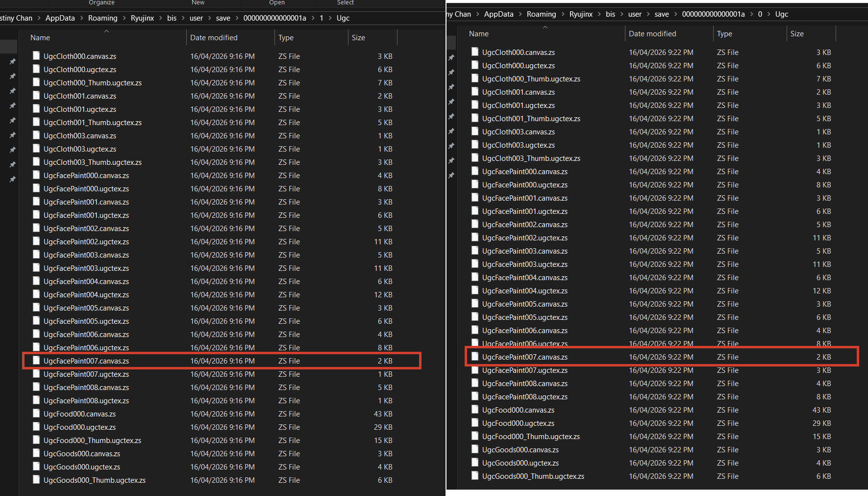
Task: Go to Roaming folder in left window breadcrumb
Action: tap(103, 18)
